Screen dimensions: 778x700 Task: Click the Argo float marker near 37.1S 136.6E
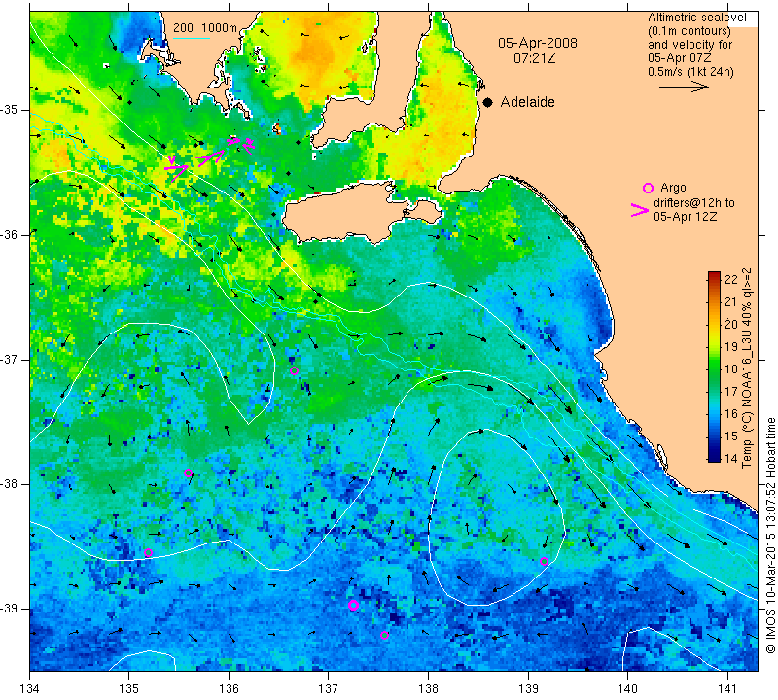(x=294, y=370)
